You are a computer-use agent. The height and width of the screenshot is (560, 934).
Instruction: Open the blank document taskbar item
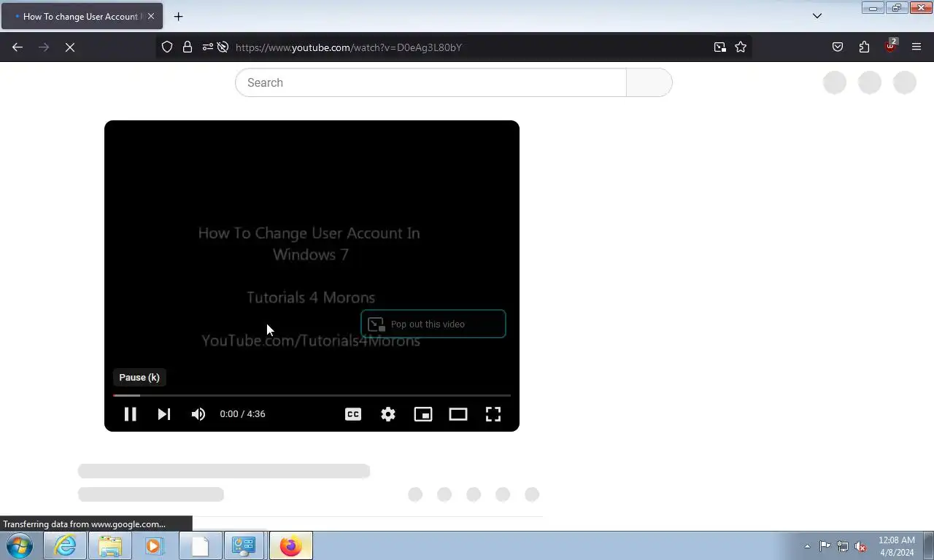click(200, 545)
